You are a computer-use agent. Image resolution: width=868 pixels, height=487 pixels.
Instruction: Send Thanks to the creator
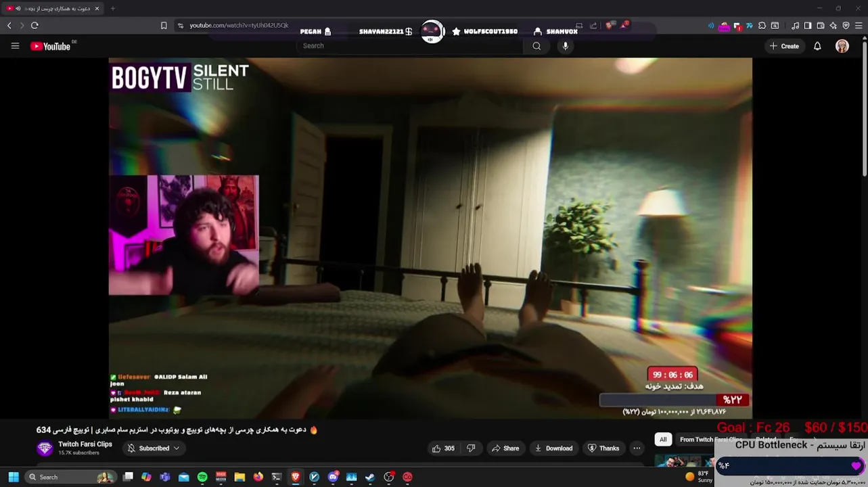(603, 448)
